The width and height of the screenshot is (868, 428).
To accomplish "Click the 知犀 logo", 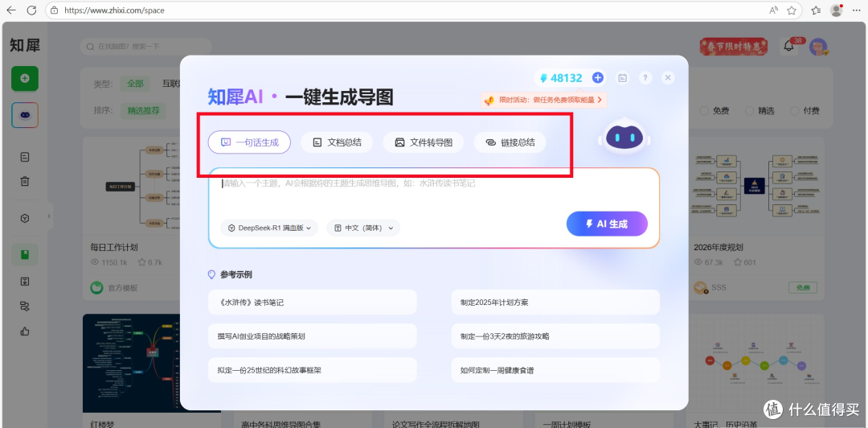I will click(25, 46).
